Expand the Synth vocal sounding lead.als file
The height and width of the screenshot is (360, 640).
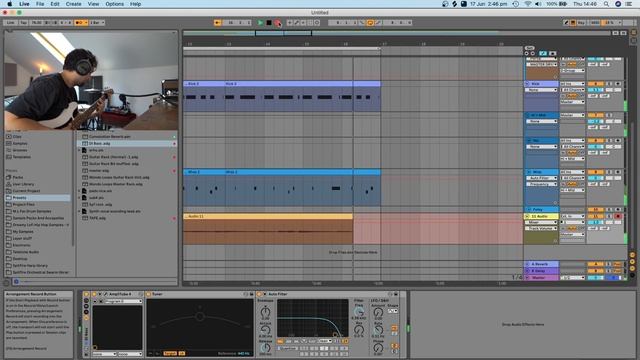point(80,211)
